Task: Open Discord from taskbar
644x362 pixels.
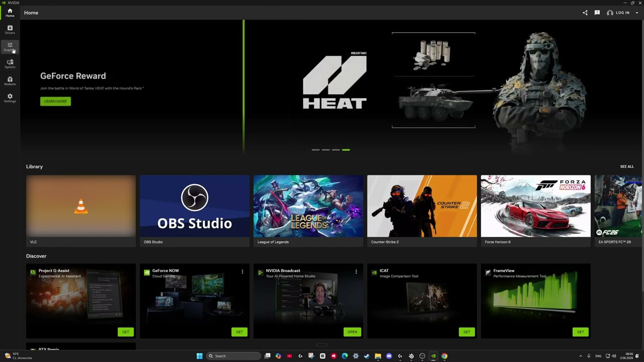Action: tap(389, 356)
